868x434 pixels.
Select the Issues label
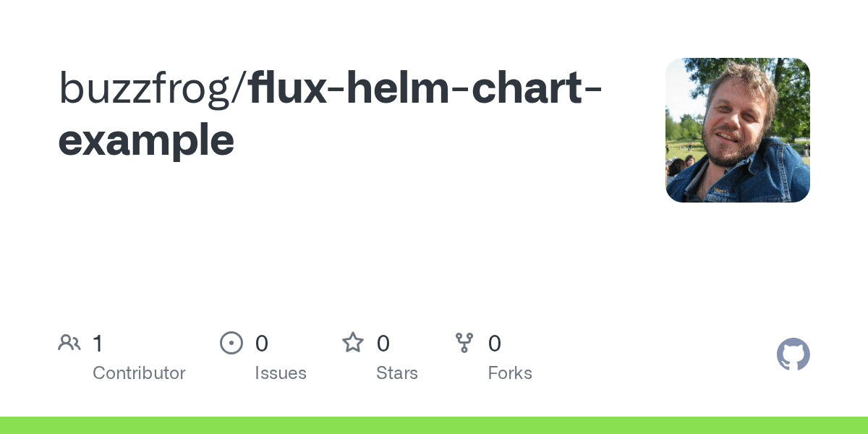tap(281, 373)
